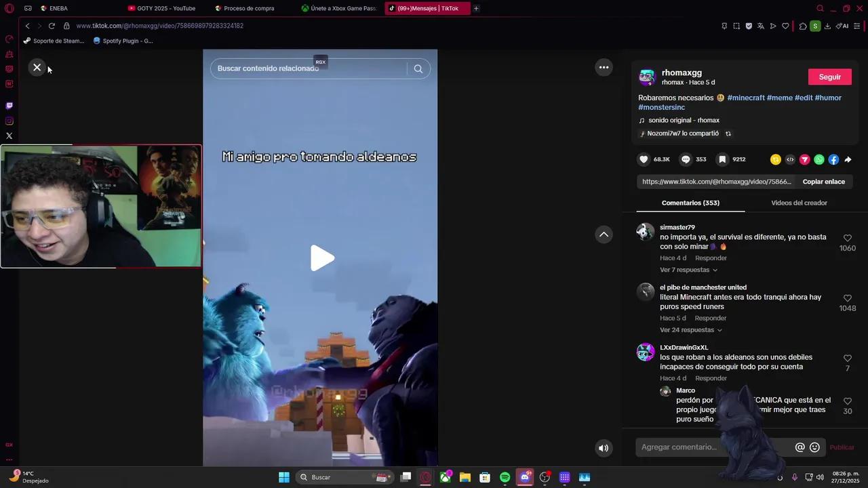The height and width of the screenshot is (488, 868).
Task: Switch to the ENEBA browser tab
Action: point(78,8)
